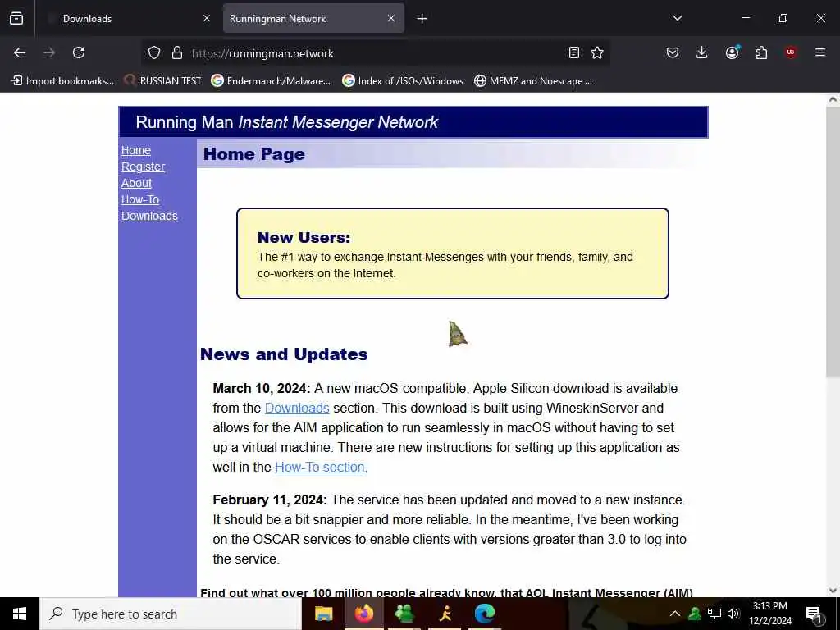Go back to the previous page
The height and width of the screenshot is (630, 840).
pos(20,52)
